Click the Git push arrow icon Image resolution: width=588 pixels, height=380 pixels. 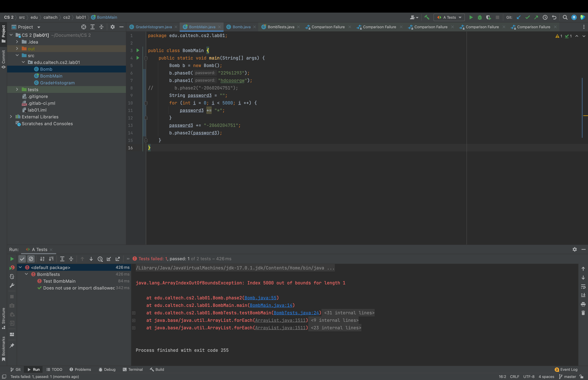pos(536,17)
